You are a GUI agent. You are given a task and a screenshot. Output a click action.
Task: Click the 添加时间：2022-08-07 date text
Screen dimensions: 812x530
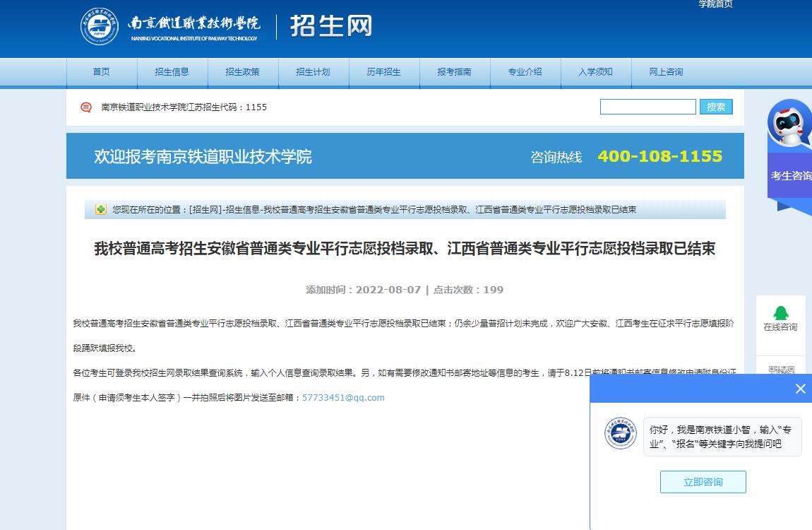point(363,290)
